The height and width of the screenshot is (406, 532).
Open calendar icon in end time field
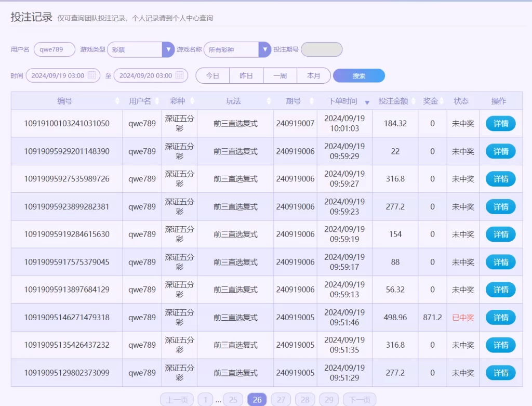(180, 75)
